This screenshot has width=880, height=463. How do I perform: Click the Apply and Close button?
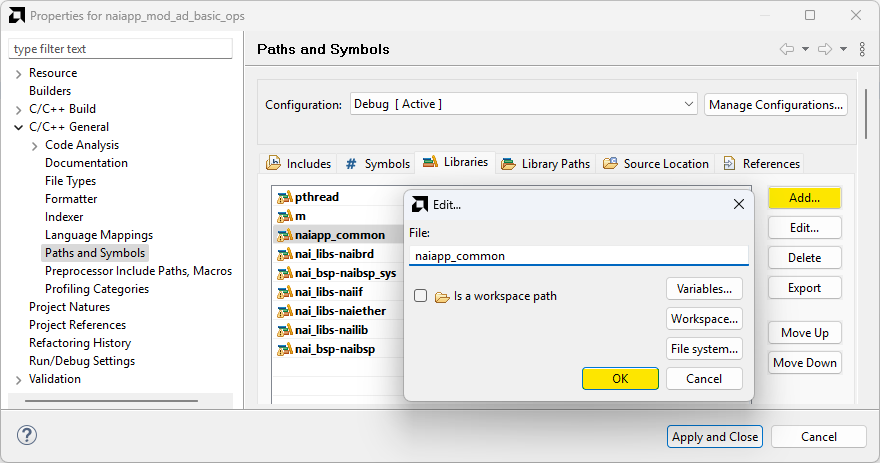click(714, 436)
